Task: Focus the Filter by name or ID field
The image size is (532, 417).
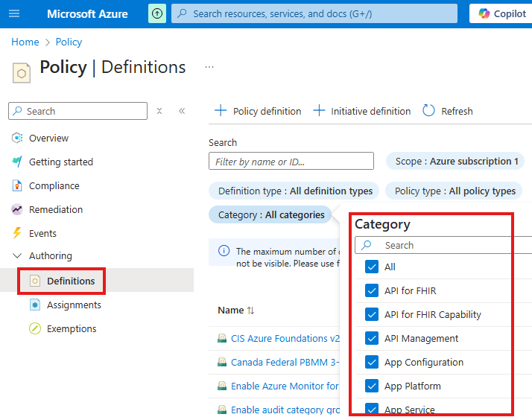Action: point(291,161)
